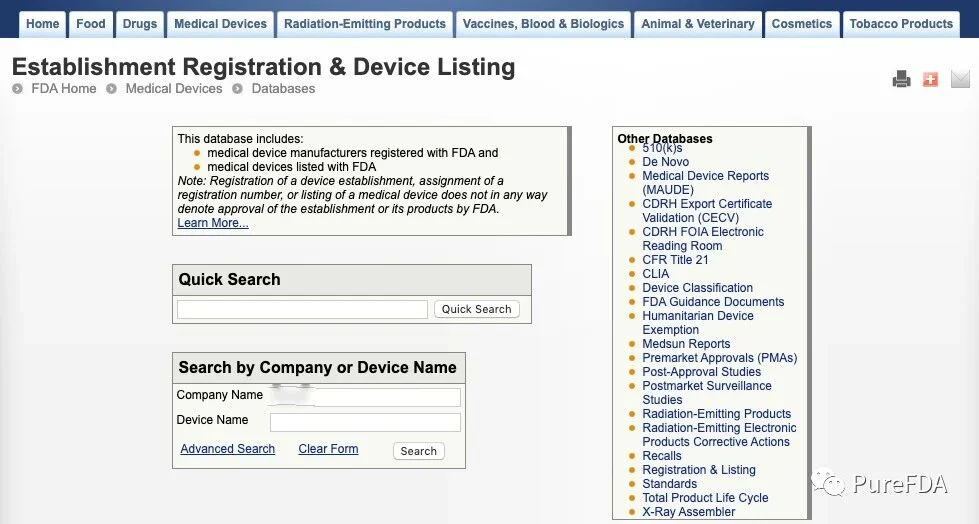
Task: Focus the Quick Search text field
Action: [302, 309]
